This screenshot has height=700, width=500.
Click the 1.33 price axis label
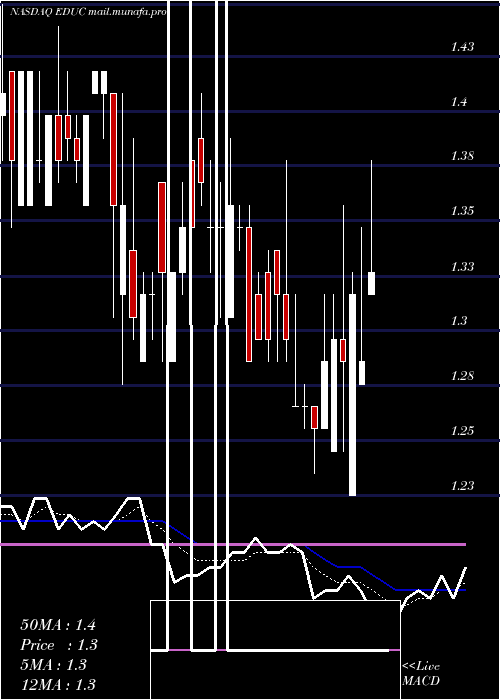pyautogui.click(x=462, y=267)
